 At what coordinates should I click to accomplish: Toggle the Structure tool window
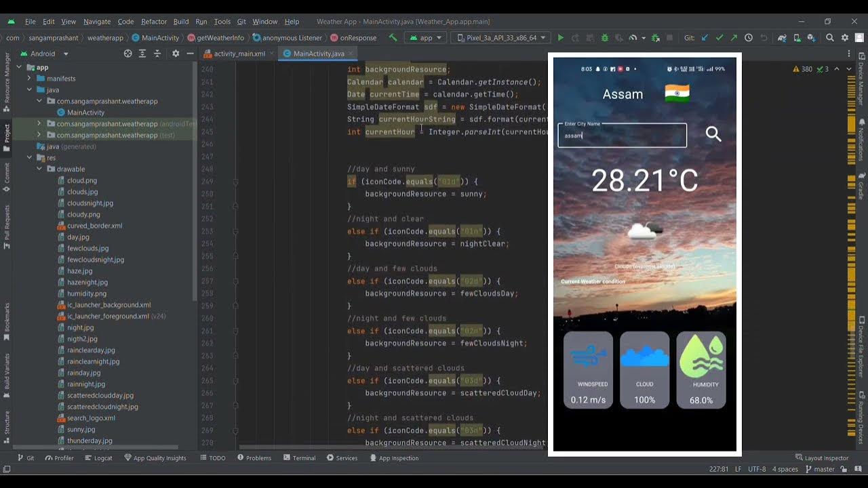tap(7, 426)
